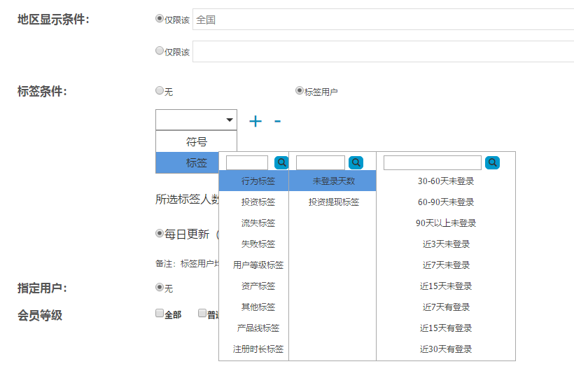Choose 无 radio for 指定用户
Image resolution: width=574 pixels, height=392 pixels.
159,287
